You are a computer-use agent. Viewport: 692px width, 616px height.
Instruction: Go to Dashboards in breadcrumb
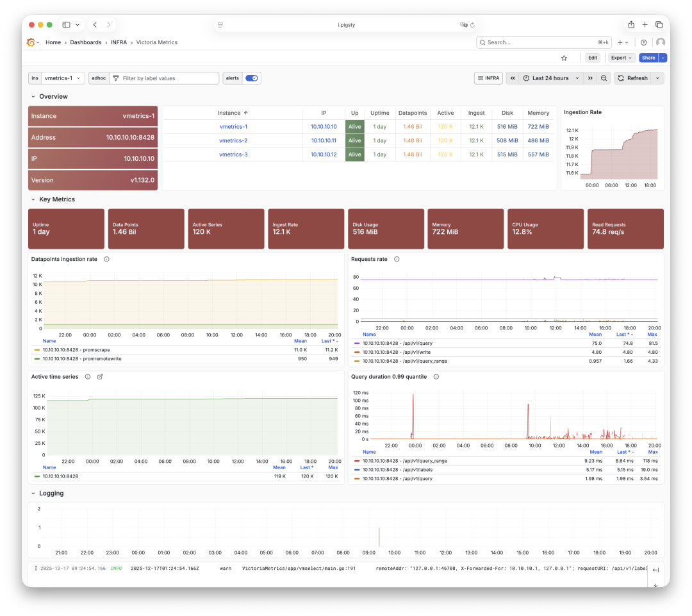[x=86, y=42]
